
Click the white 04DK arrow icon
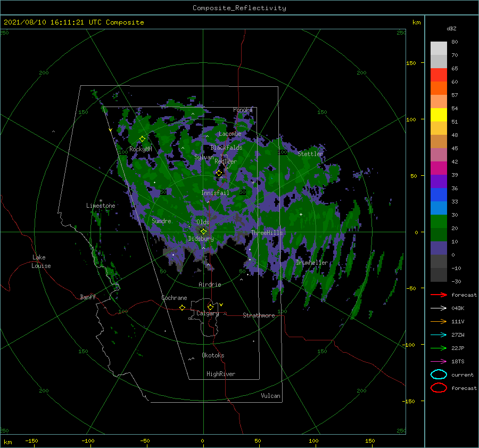[439, 308]
